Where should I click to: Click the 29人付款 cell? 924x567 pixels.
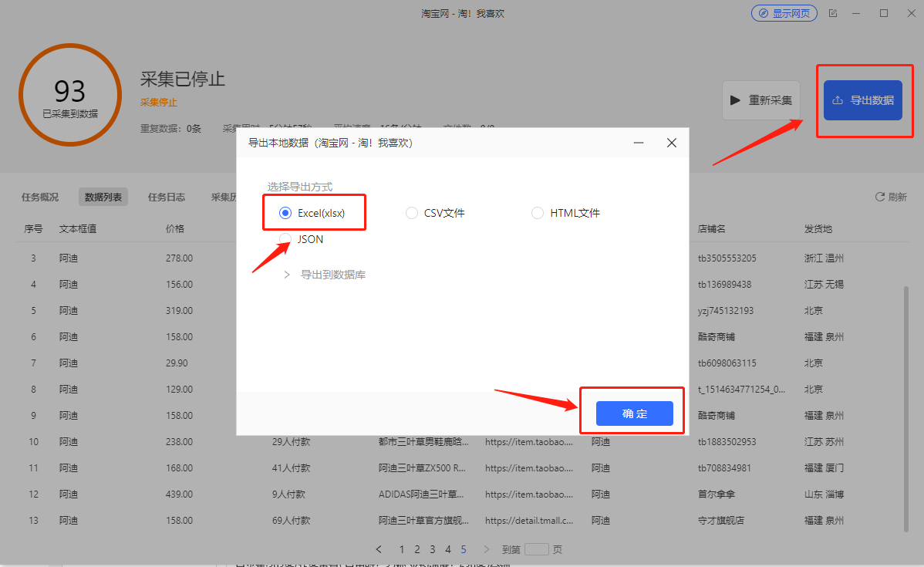291,441
